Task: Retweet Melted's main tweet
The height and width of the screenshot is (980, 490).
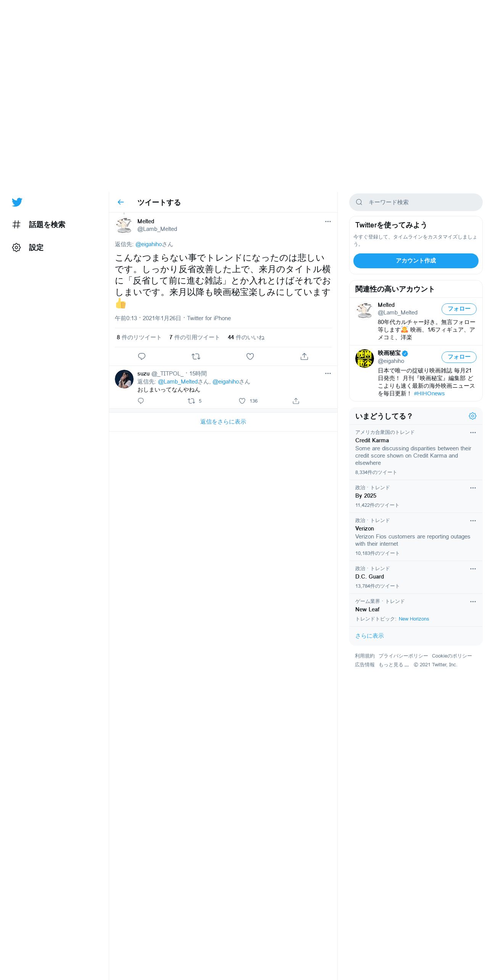Action: [196, 356]
